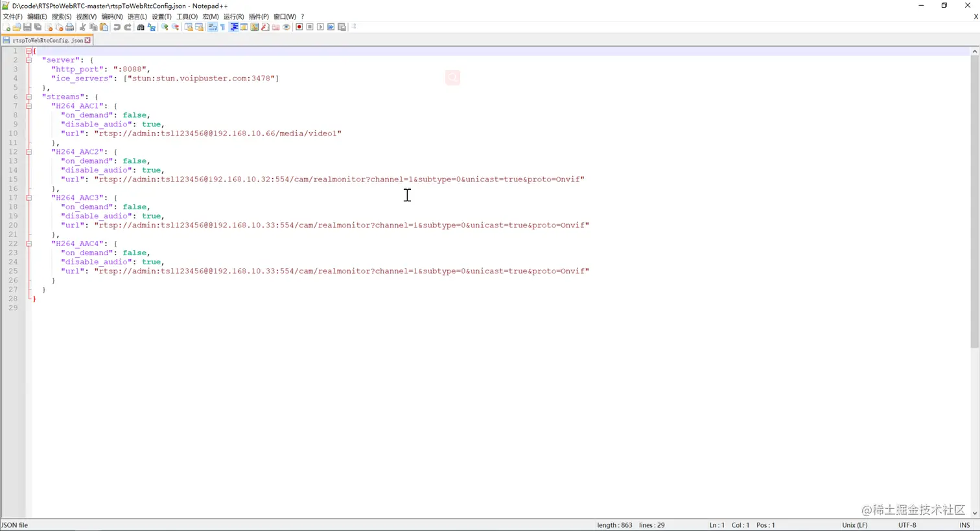The width and height of the screenshot is (980, 531).
Task: Stop macro recording from the toolbar
Action: (310, 27)
